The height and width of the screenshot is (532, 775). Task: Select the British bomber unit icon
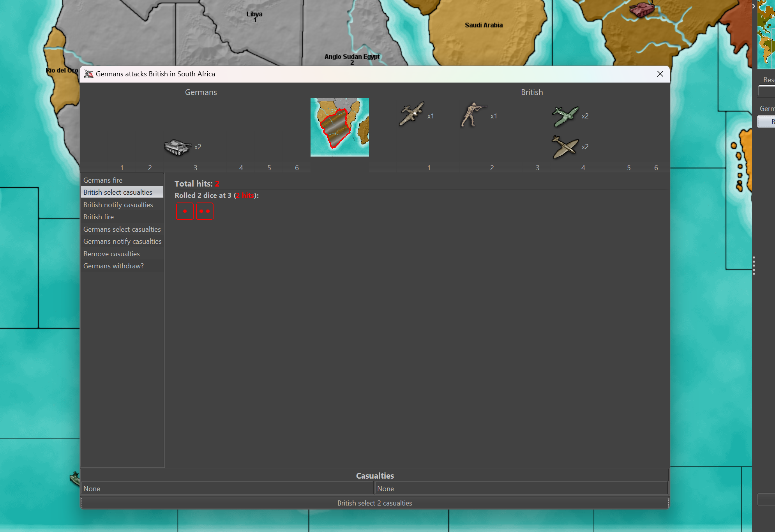click(x=411, y=114)
